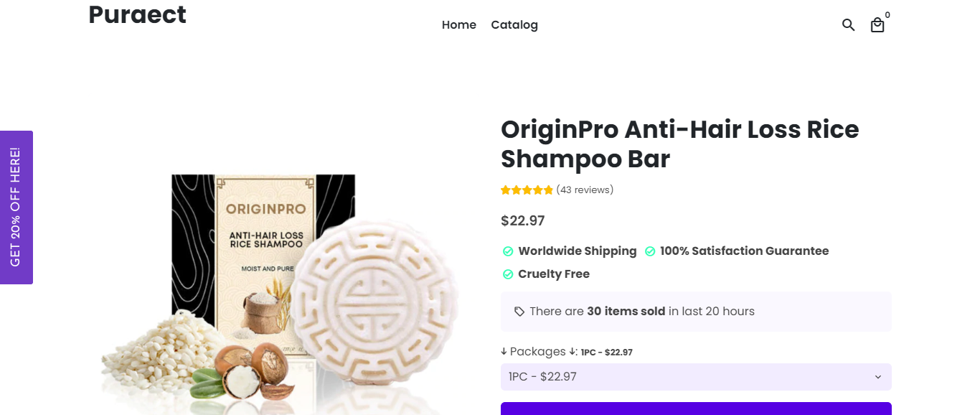Image resolution: width=980 pixels, height=415 pixels.
Task: Click the five-star rating icons
Action: (527, 190)
